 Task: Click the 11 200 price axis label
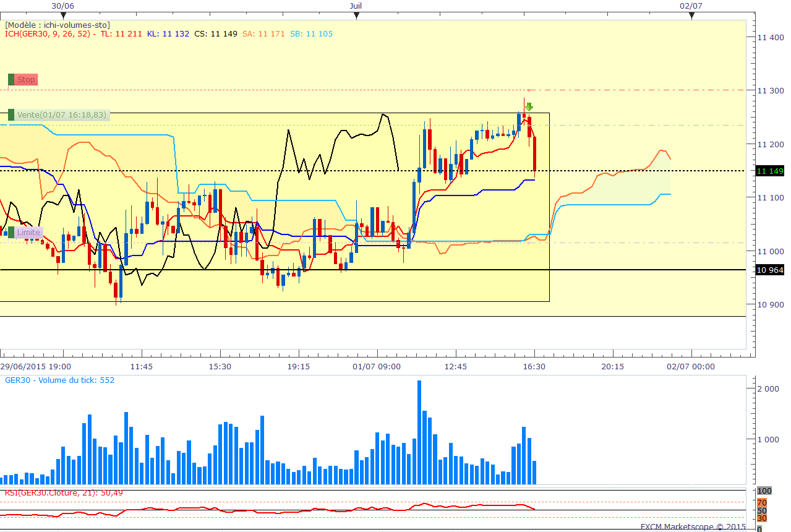pyautogui.click(x=771, y=144)
